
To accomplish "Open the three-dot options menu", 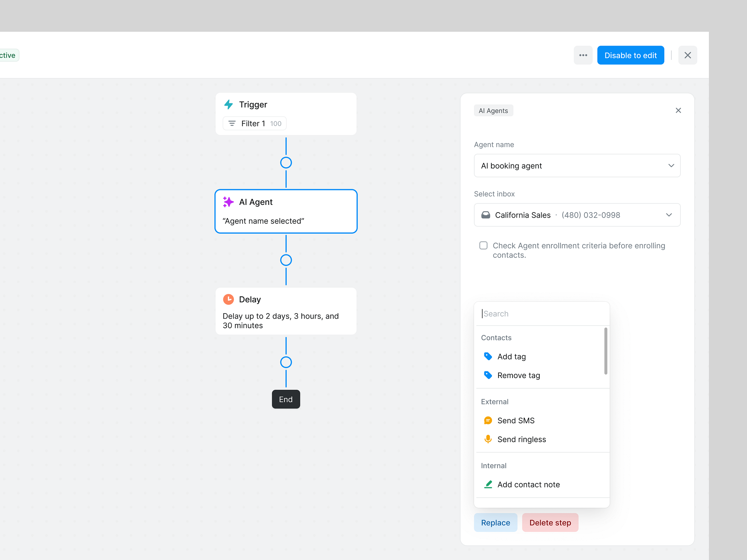I will pos(583,55).
